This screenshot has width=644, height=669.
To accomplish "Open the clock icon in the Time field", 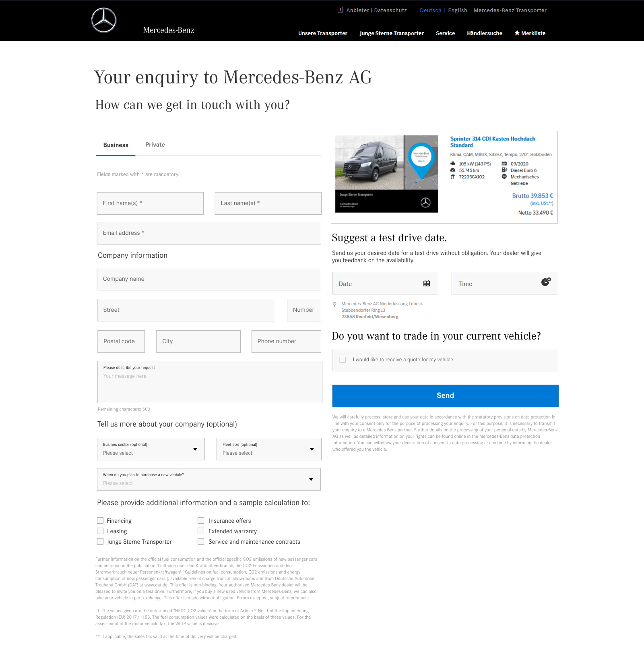I will click(x=546, y=282).
